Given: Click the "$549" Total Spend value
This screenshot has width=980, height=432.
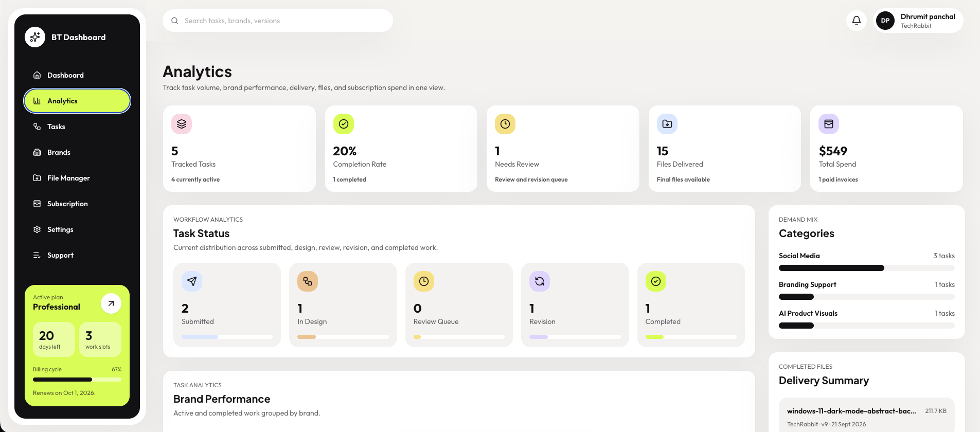Looking at the screenshot, I should (x=833, y=151).
